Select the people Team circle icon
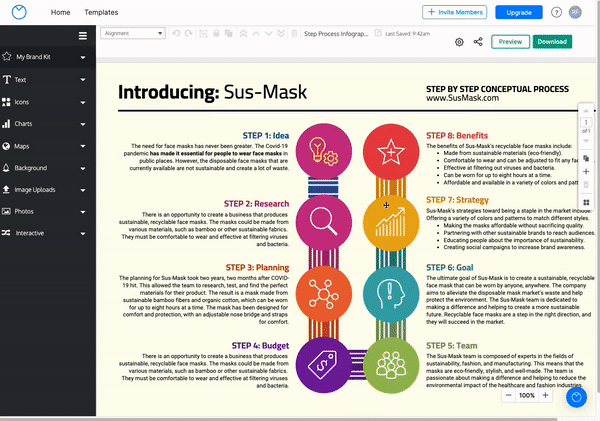The height and width of the screenshot is (421, 600). tap(391, 365)
